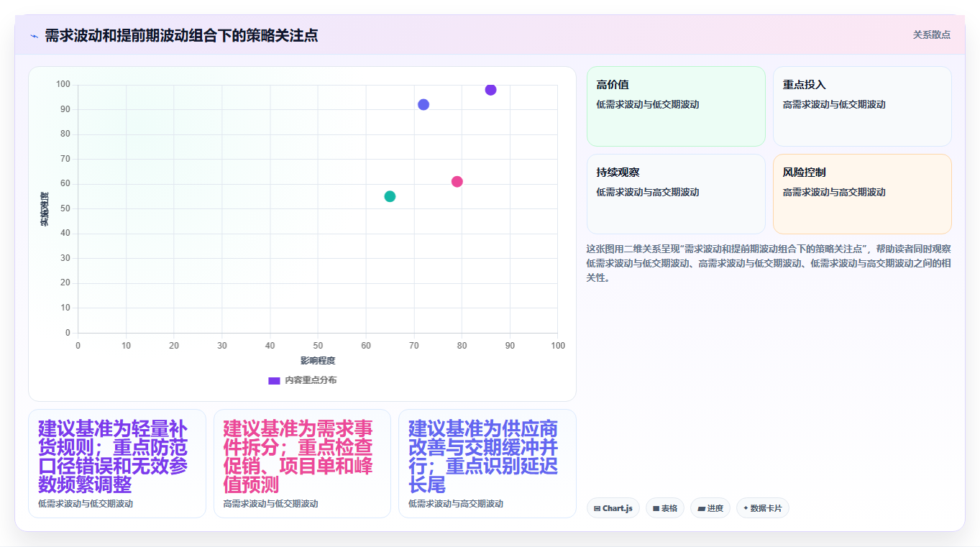980x547 pixels.
Task: Toggle the 内容重点分布 legend label
Action: click(311, 380)
